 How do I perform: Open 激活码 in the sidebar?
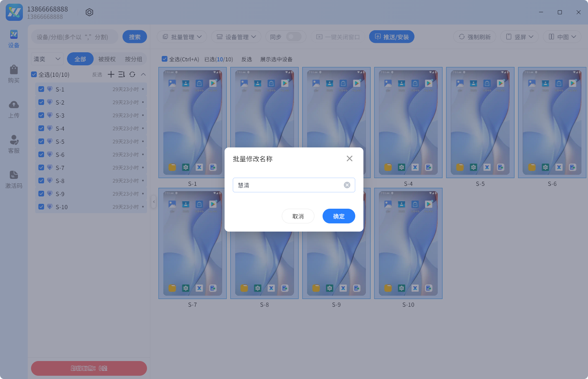pos(14,179)
